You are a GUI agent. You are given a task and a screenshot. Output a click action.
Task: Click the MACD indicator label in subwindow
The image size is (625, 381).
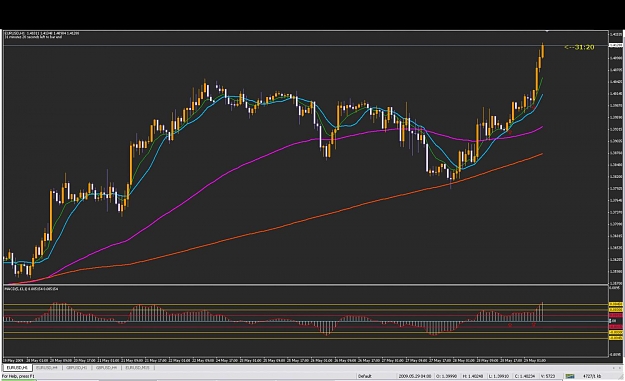pos(31,289)
